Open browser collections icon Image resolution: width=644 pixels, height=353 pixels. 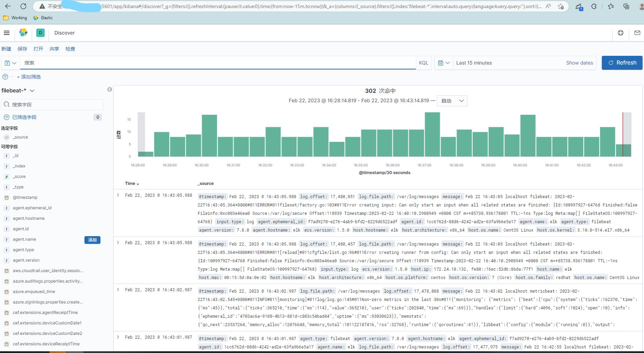pyautogui.click(x=627, y=6)
